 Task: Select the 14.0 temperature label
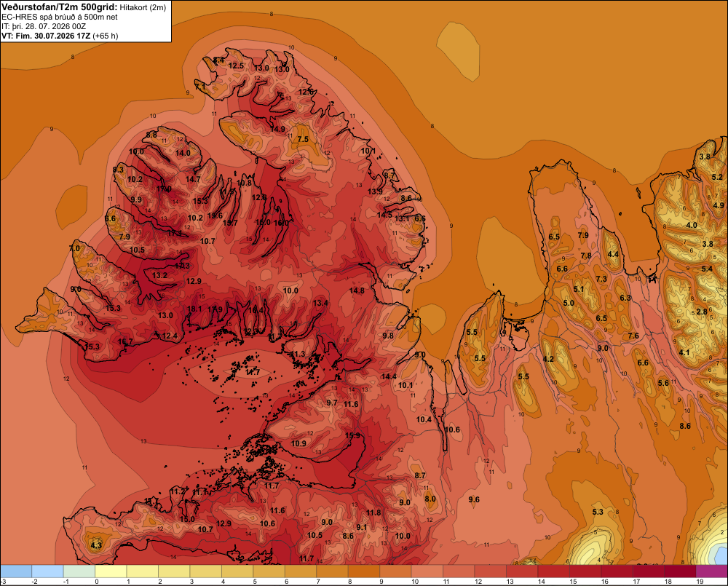(183, 153)
